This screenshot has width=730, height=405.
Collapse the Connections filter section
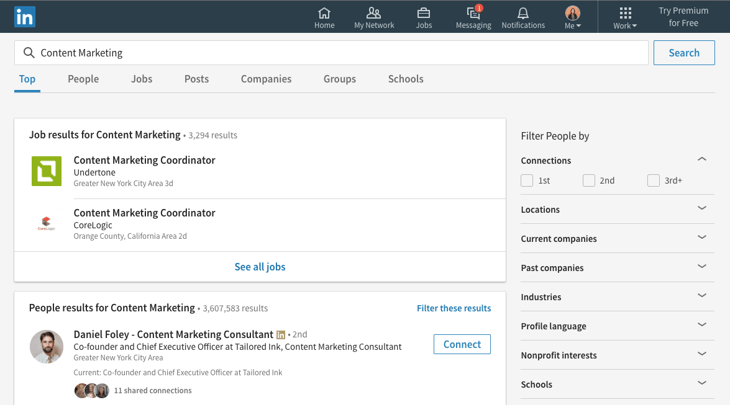coord(701,160)
